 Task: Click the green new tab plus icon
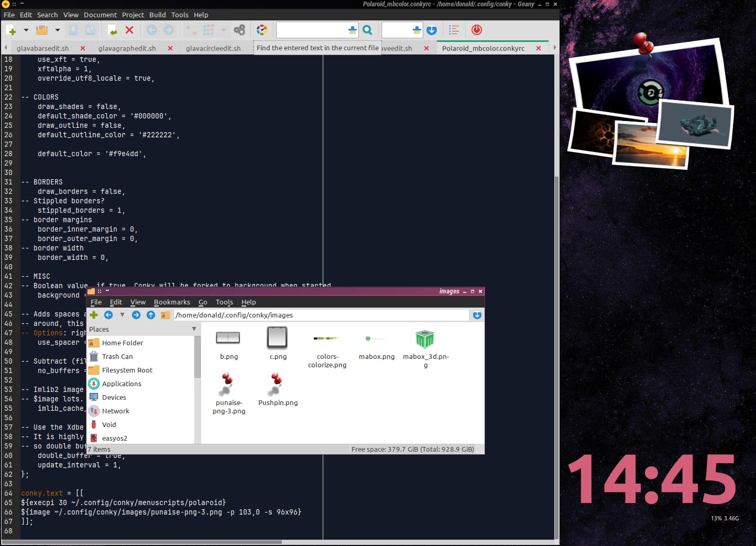(94, 315)
